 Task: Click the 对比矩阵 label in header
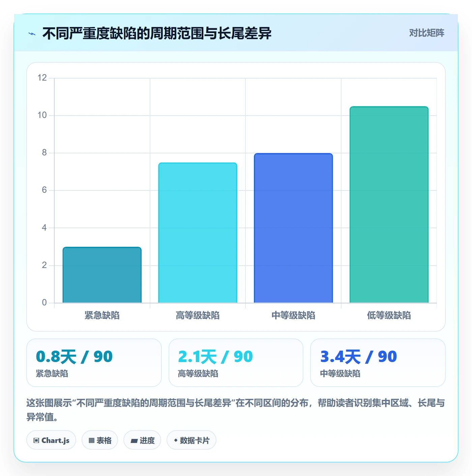coord(426,33)
